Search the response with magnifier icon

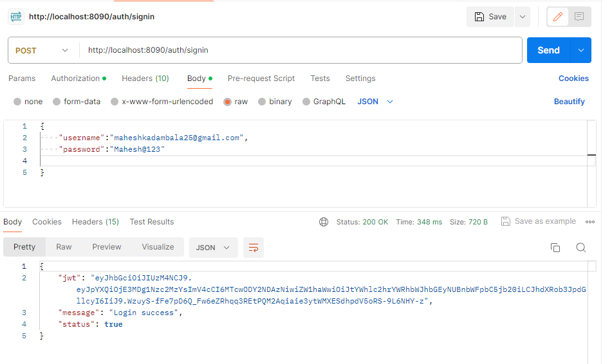(580, 248)
